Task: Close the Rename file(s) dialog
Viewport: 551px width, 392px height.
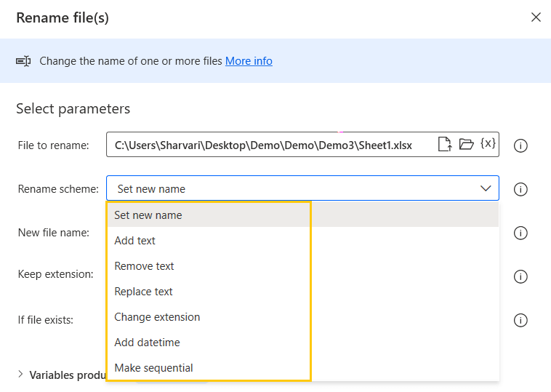Action: (x=536, y=17)
